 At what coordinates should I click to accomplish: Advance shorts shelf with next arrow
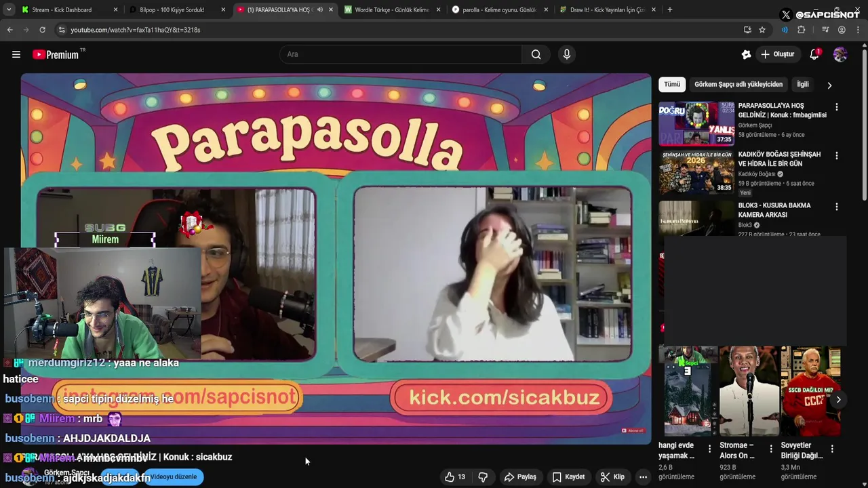(x=838, y=400)
